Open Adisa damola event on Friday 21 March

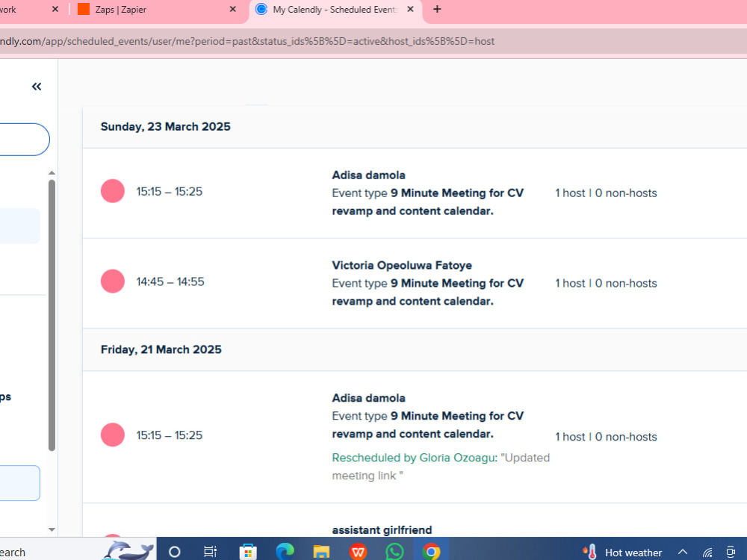pyautogui.click(x=368, y=398)
